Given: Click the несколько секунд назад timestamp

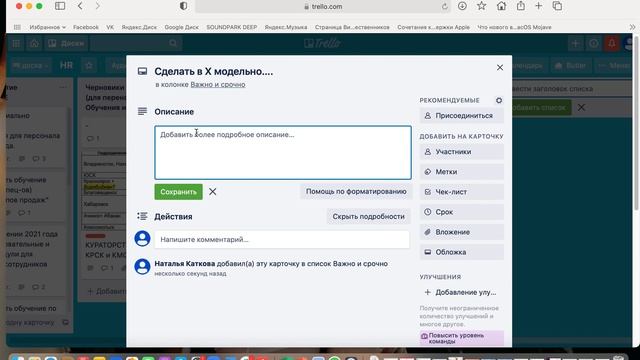Looking at the screenshot, I should click(190, 274).
